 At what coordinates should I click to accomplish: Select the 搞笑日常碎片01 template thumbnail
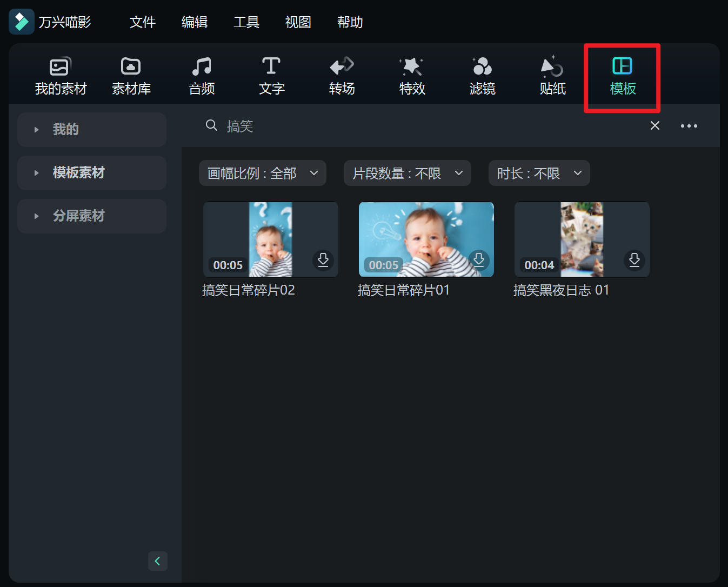point(426,239)
